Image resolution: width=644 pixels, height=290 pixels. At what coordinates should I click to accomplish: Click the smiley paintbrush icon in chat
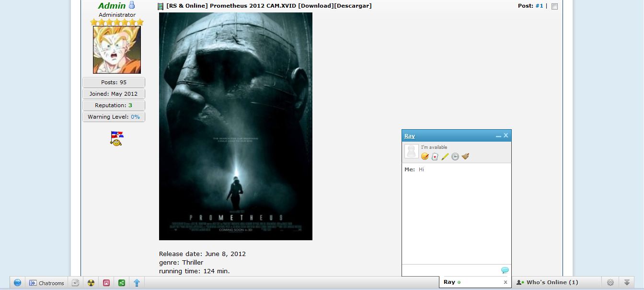[425, 156]
